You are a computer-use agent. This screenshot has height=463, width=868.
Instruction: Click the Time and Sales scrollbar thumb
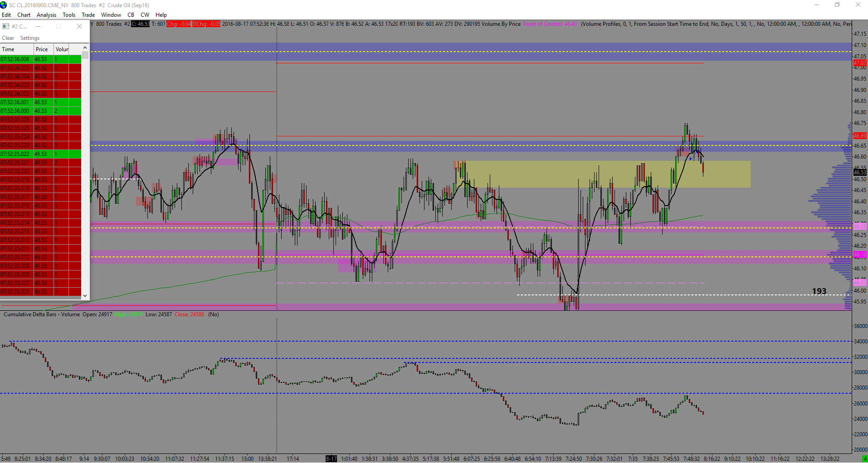(85, 55)
